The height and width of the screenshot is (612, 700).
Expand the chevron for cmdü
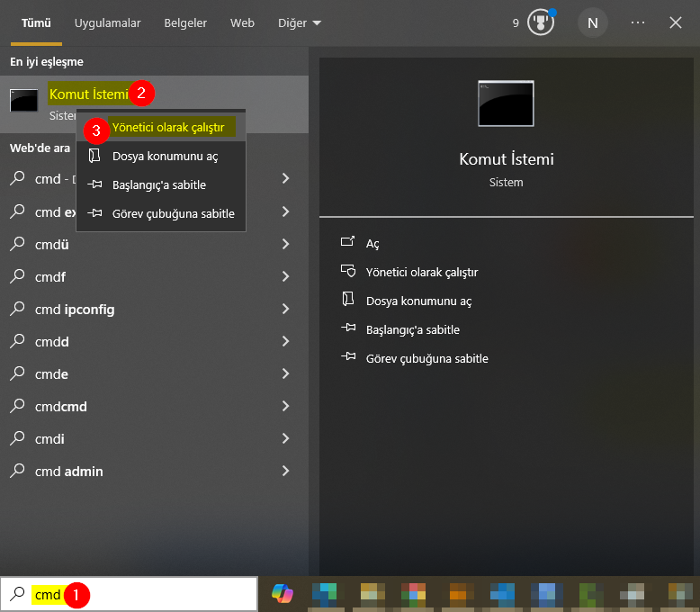pos(286,244)
